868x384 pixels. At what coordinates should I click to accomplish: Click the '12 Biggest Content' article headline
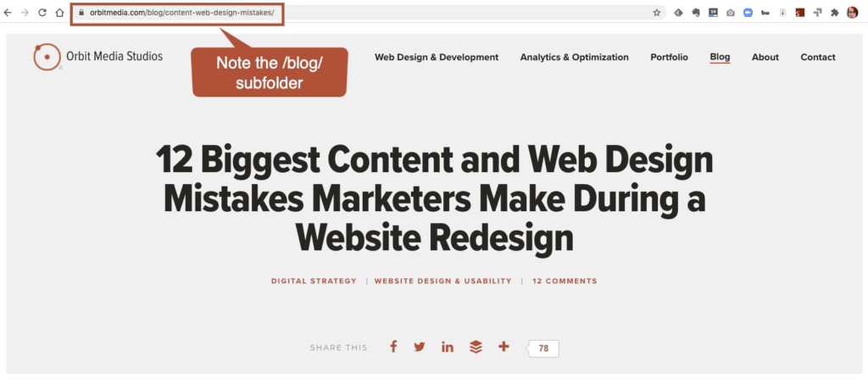tap(434, 199)
